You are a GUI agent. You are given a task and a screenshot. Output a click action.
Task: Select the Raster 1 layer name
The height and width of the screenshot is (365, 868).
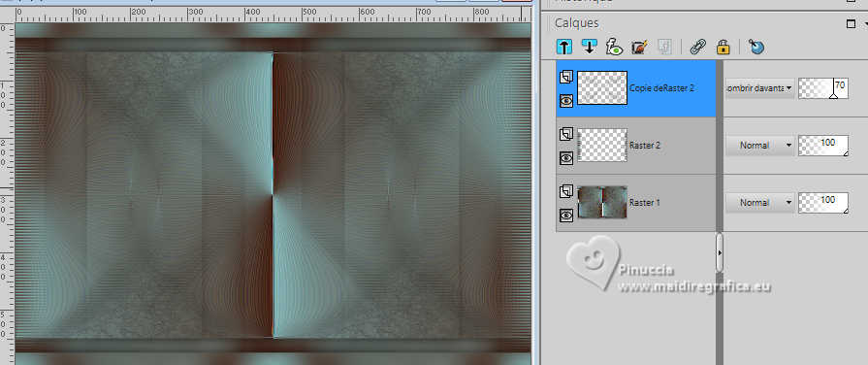pyautogui.click(x=645, y=203)
